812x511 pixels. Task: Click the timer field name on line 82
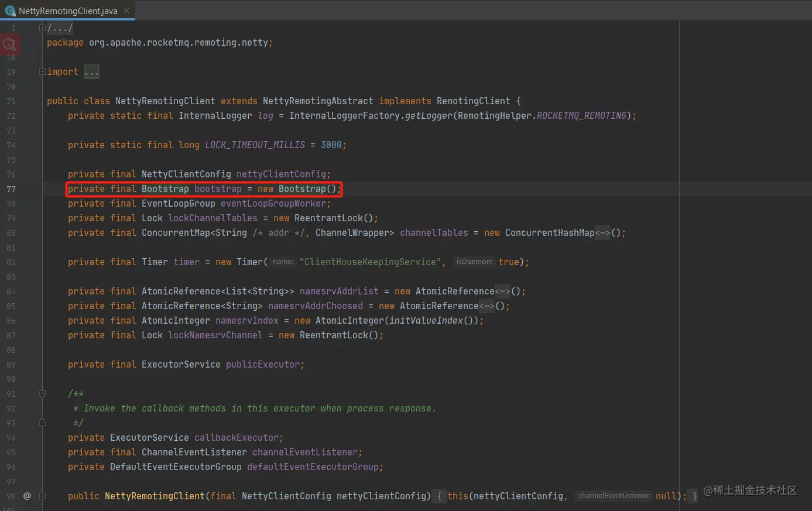pyautogui.click(x=186, y=262)
